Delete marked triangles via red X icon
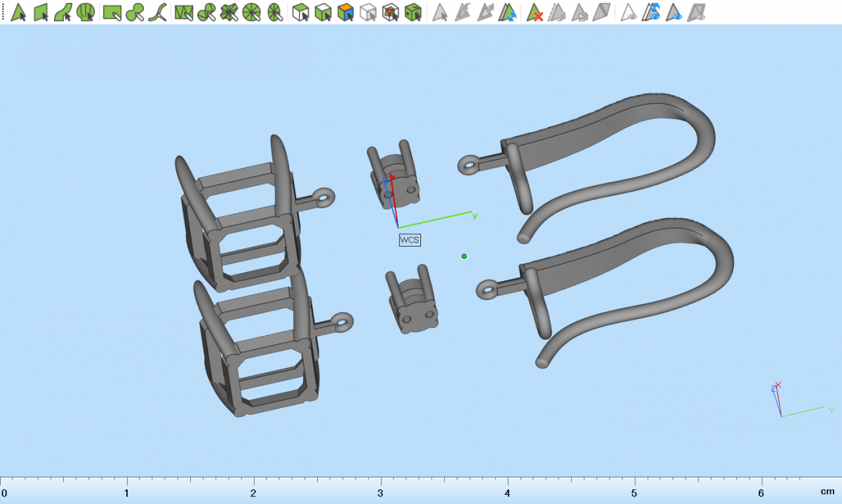Viewport: 842px width, 504px height. tap(535, 12)
